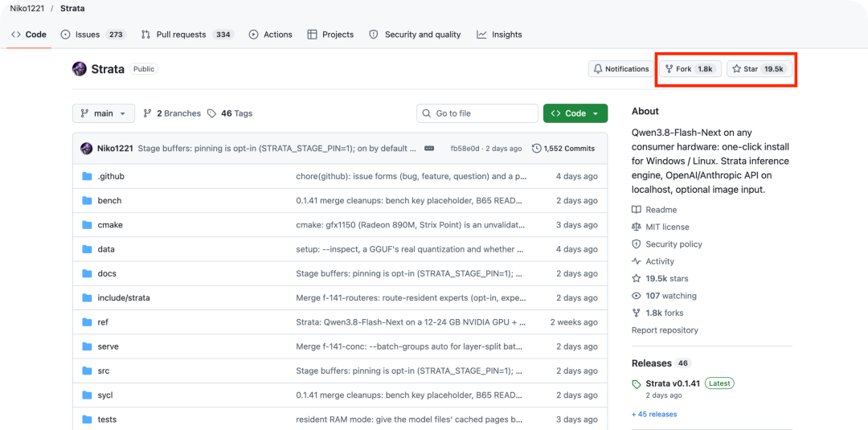Click Niko1221 author name in commit row

115,149
